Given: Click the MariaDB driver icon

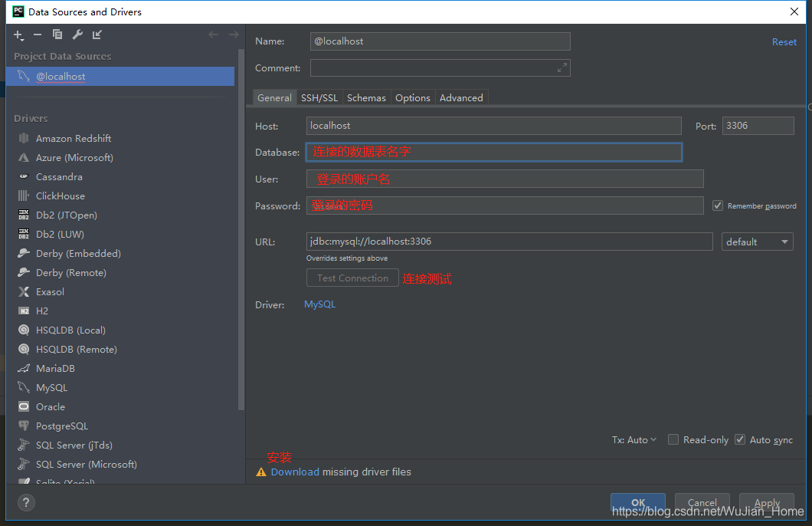Looking at the screenshot, I should pyautogui.click(x=24, y=369).
